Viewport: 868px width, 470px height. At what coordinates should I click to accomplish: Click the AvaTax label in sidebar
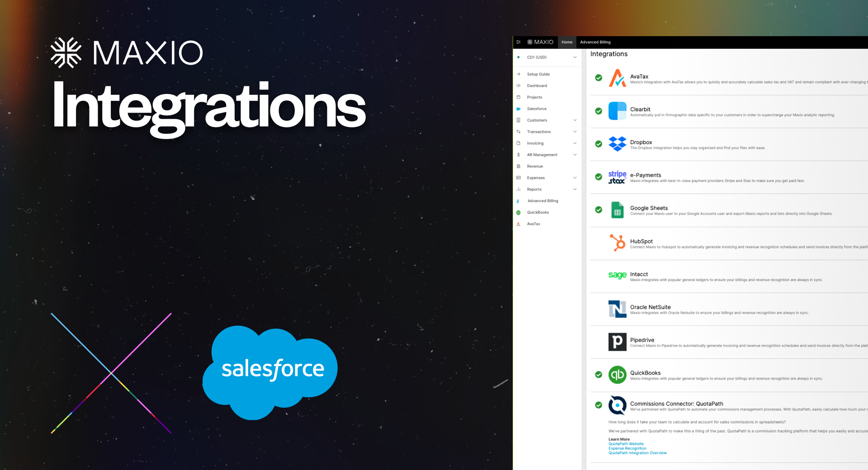click(x=533, y=224)
